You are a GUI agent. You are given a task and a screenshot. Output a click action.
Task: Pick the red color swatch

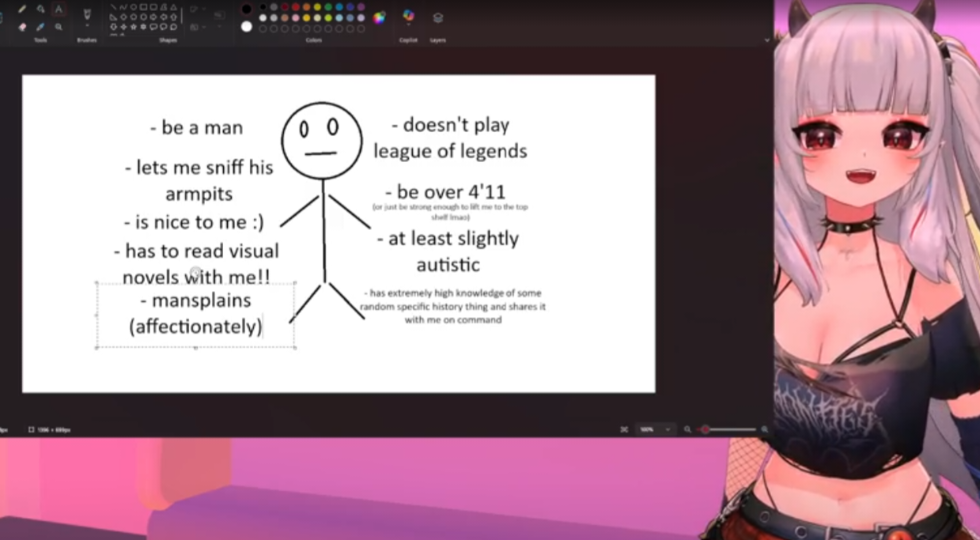pos(295,7)
